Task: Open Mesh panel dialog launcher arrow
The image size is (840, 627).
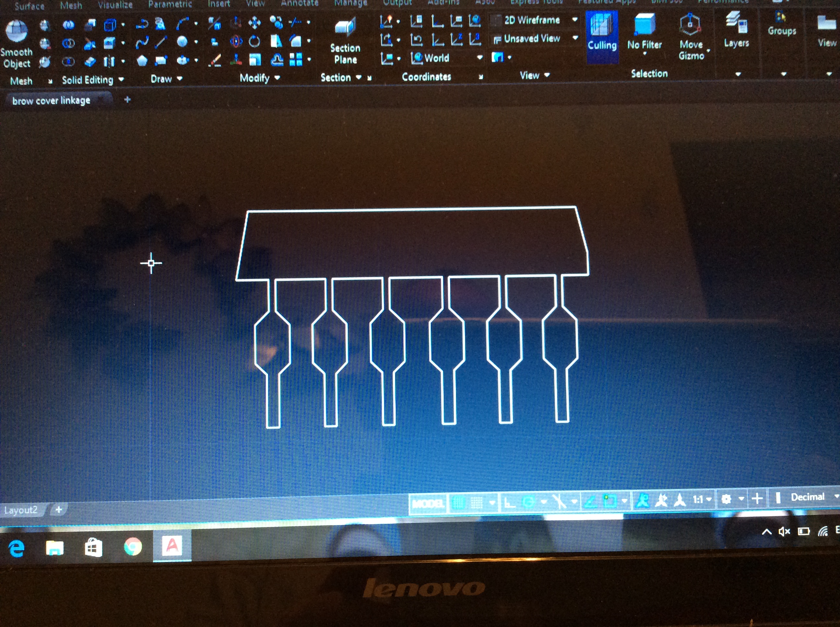Action: (50, 81)
